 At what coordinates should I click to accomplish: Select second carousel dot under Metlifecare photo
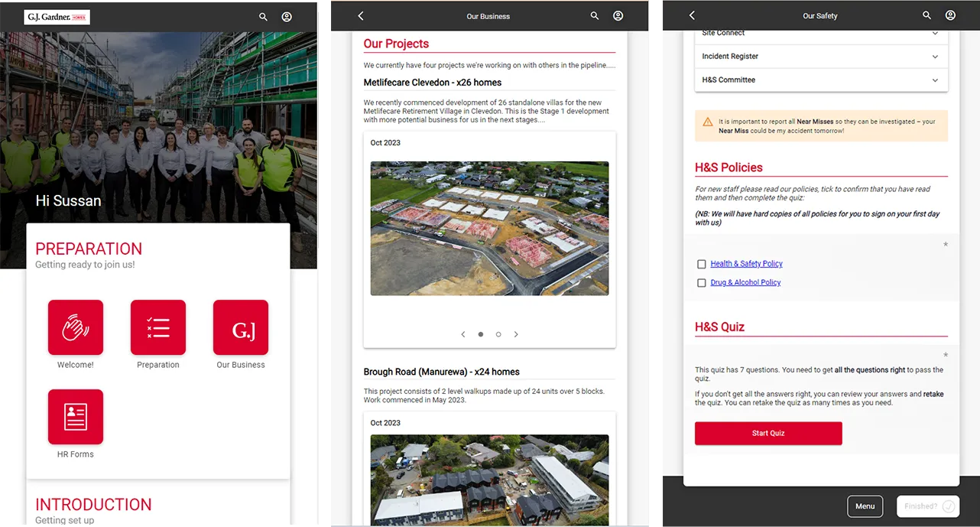[x=498, y=334]
